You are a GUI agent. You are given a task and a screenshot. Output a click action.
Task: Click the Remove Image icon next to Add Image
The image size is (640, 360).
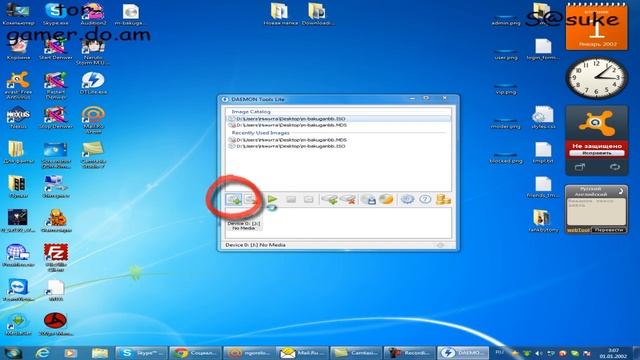coord(251,199)
